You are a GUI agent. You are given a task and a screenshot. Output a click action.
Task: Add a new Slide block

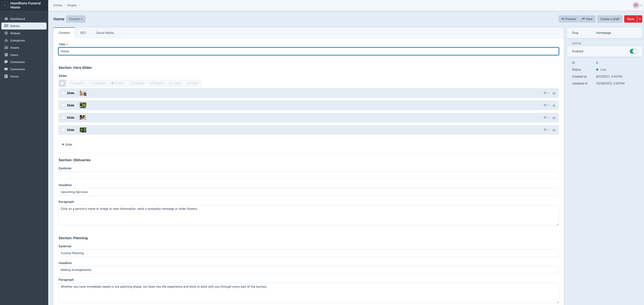67,145
